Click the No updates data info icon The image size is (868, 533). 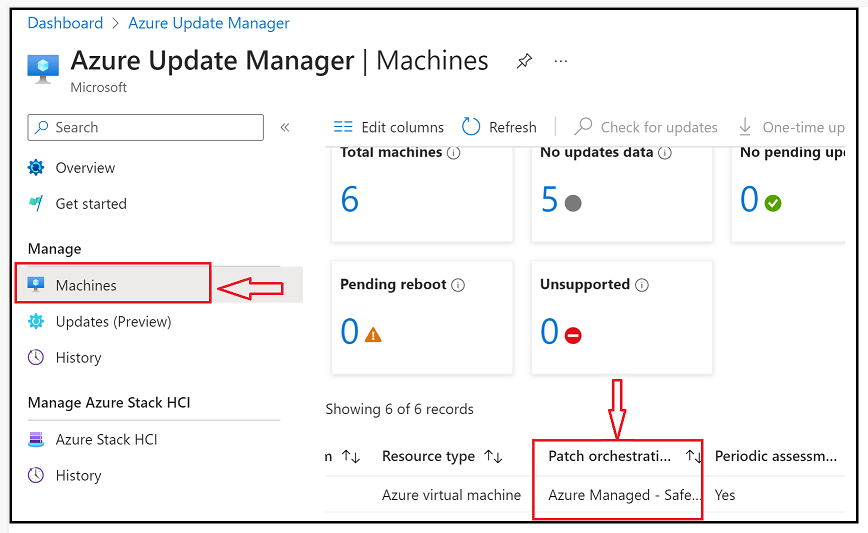(x=665, y=152)
